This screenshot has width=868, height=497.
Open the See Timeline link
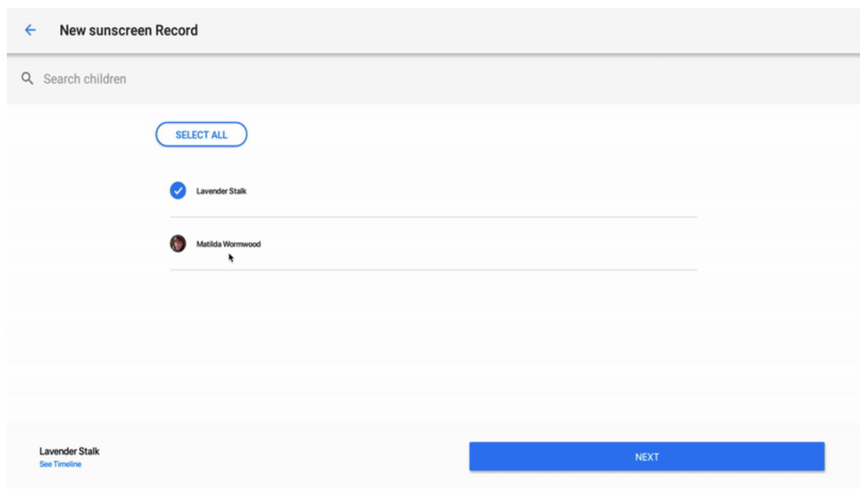click(60, 464)
